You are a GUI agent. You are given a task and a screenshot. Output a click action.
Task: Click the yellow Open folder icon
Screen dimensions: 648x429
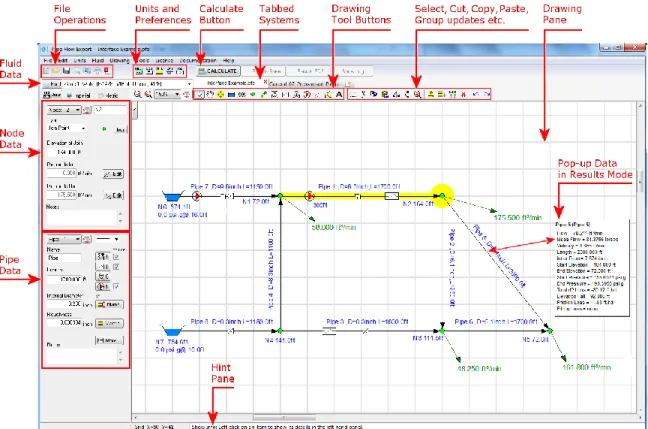[56, 72]
